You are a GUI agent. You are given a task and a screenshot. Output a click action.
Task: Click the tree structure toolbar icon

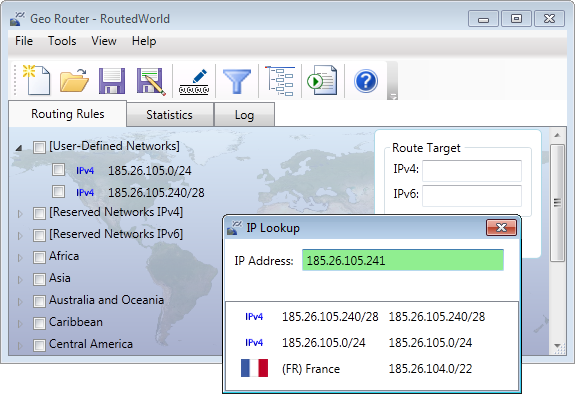[x=280, y=81]
